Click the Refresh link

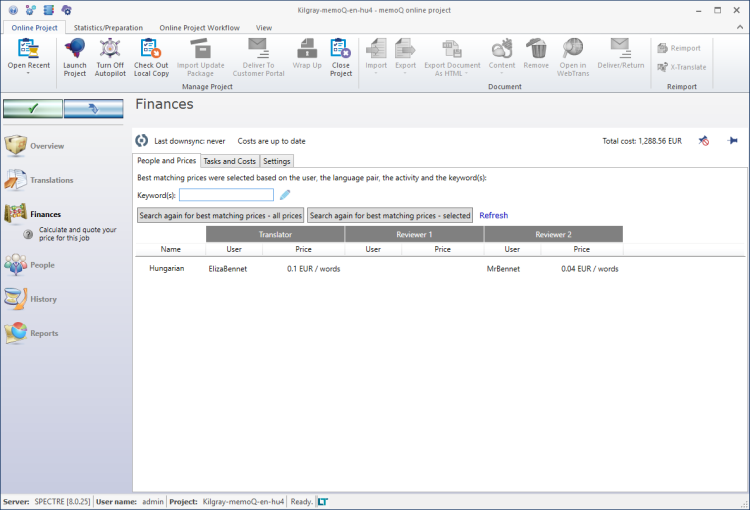point(494,215)
